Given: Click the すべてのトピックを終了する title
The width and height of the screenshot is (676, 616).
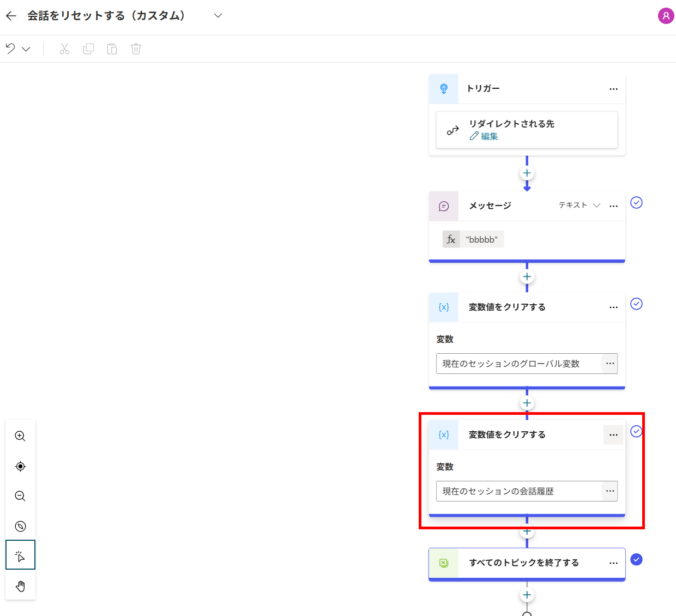Looking at the screenshot, I should tap(524, 563).
